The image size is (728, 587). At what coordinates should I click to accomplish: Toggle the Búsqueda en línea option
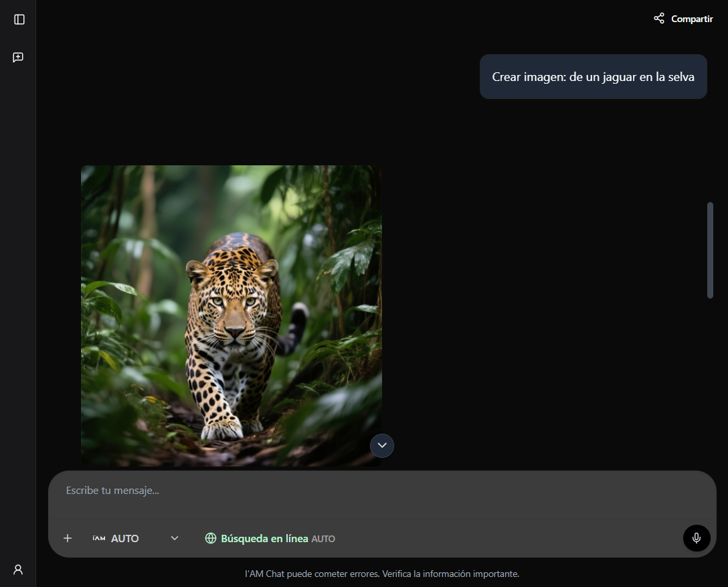point(264,538)
